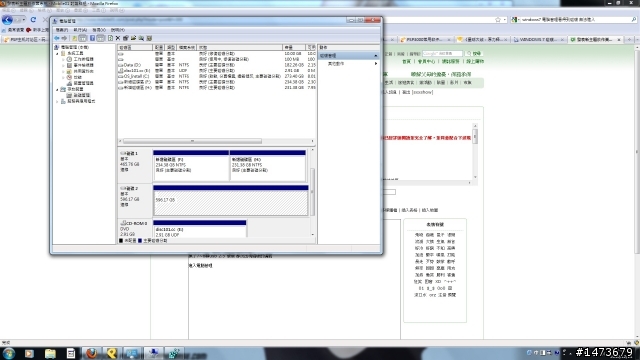Click the yellow app icon on taskbar
The image size is (640, 360).
[x=112, y=353]
